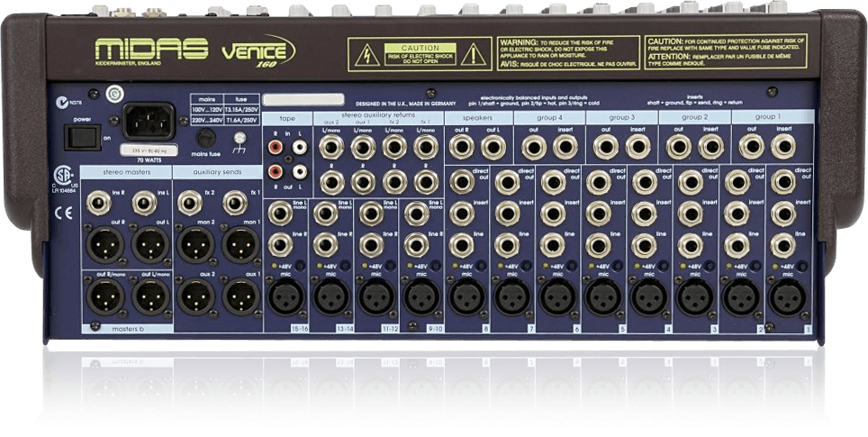The height and width of the screenshot is (437, 868).
Task: Click masters b out L/mono XLR
Action: point(150,296)
